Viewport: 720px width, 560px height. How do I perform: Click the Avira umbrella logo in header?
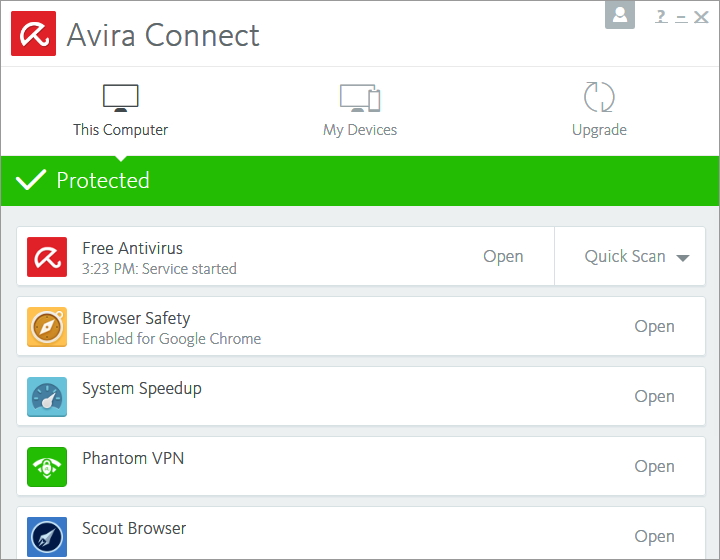[x=33, y=34]
